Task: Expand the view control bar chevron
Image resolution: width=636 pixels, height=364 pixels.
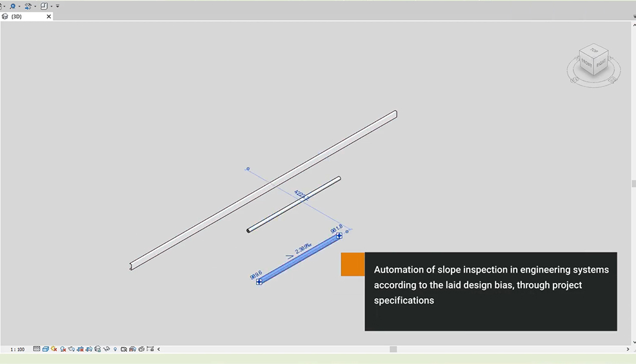Action: (x=159, y=349)
